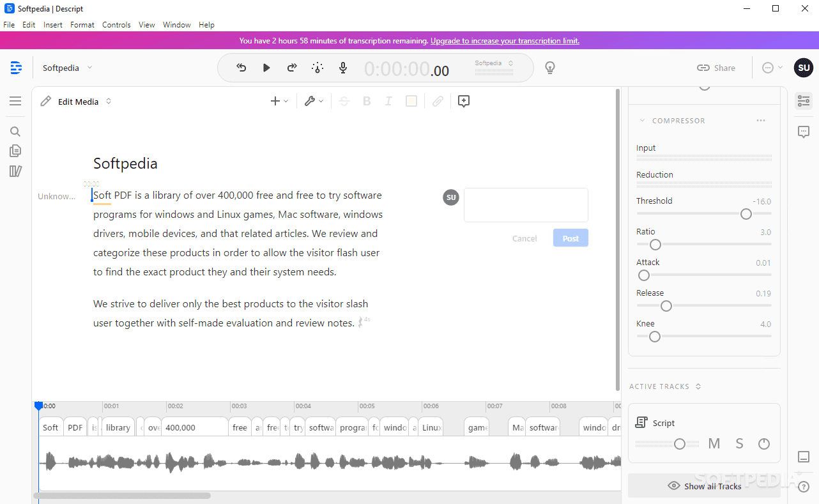Mute the Script track with M

tap(714, 443)
